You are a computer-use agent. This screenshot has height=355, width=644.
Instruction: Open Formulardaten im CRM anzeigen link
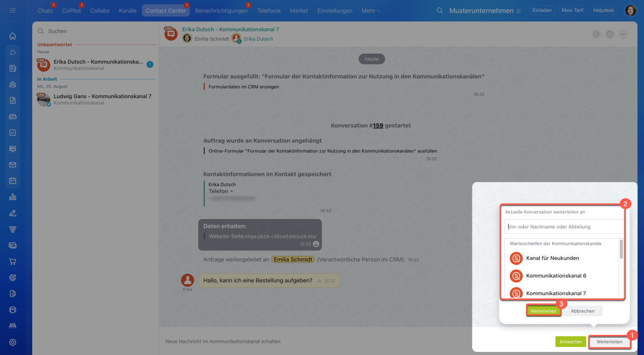click(x=244, y=86)
